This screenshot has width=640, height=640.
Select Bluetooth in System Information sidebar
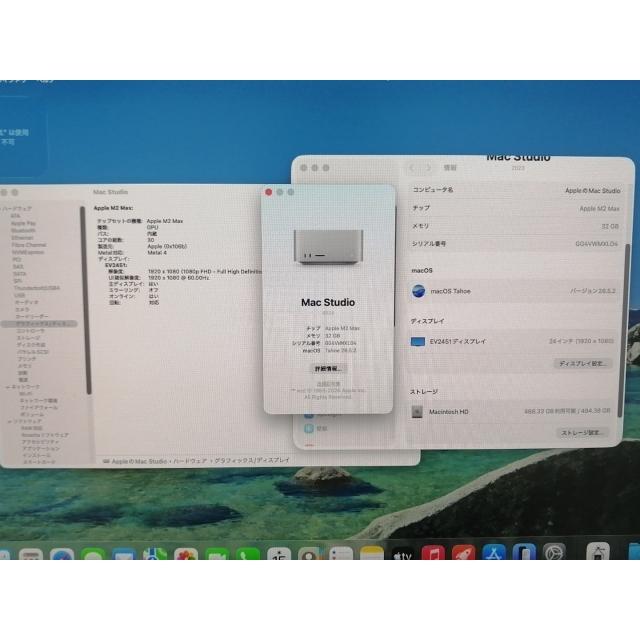23,231
